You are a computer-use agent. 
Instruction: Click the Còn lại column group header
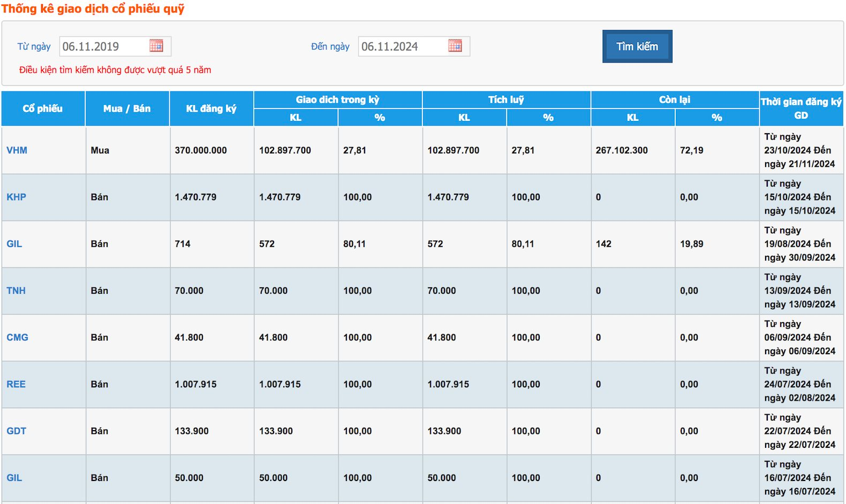coord(675,100)
